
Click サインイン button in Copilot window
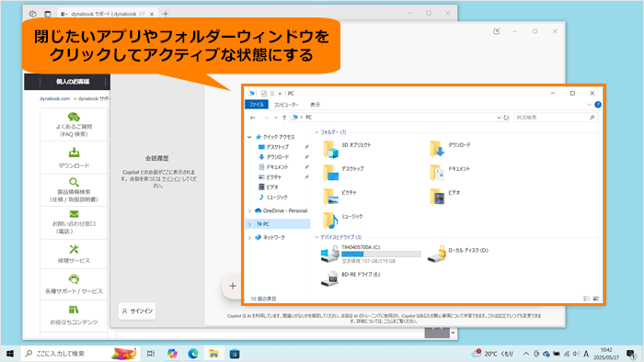click(x=137, y=311)
